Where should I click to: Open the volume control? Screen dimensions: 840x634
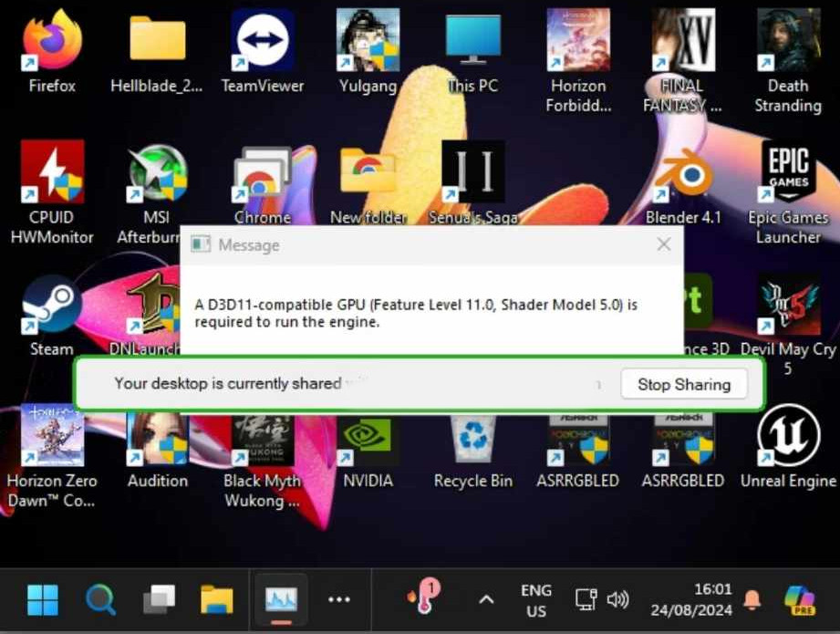pos(617,599)
